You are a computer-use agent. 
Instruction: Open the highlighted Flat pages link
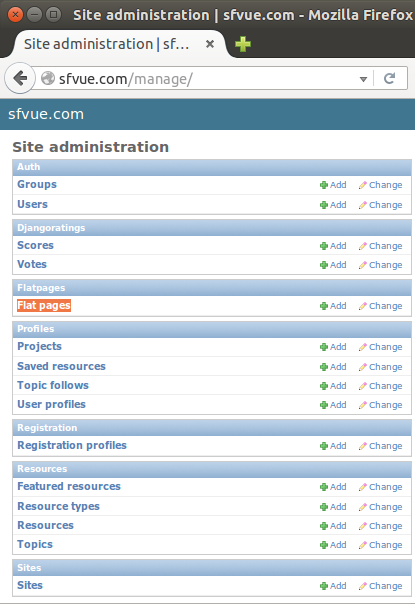pyautogui.click(x=44, y=305)
